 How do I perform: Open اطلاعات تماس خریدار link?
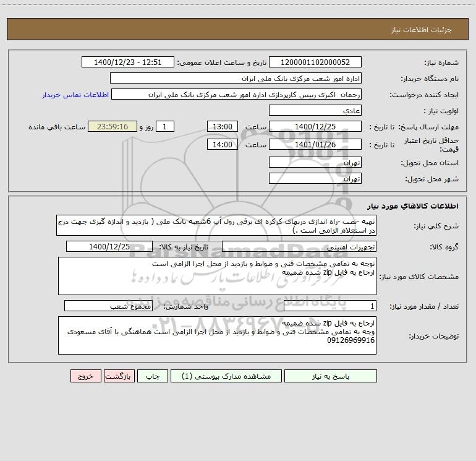75,95
